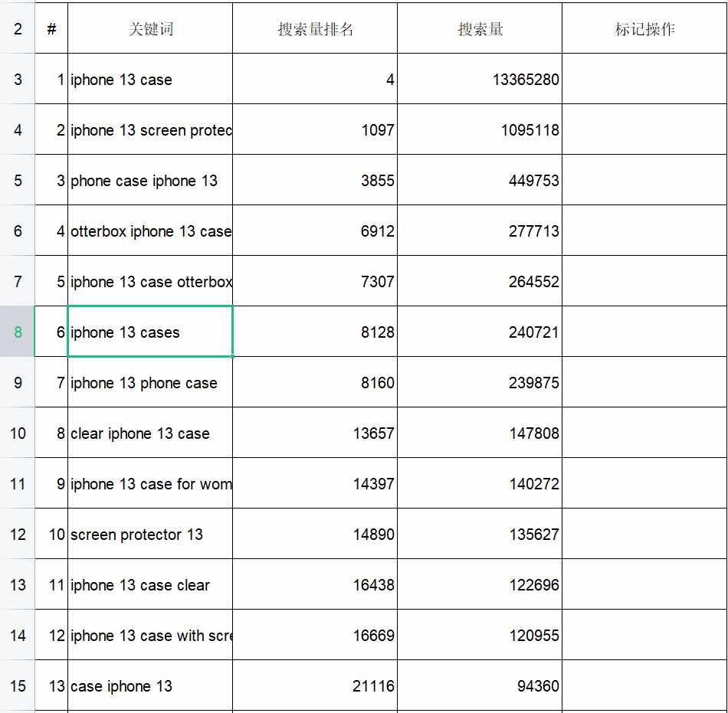Click search volume 122696
This screenshot has height=713, width=728.
[480, 584]
